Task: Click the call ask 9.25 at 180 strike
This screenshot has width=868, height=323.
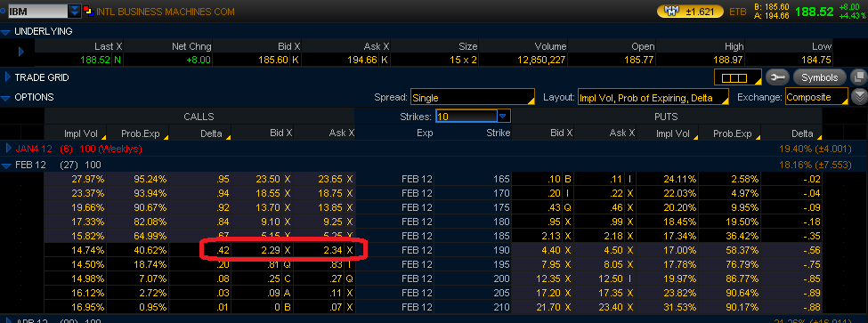Action: (333, 222)
